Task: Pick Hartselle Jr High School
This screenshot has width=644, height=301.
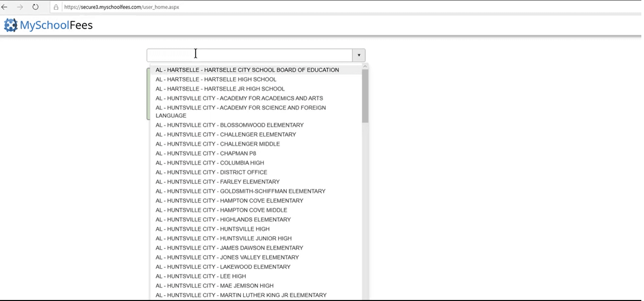Action: pos(256,89)
